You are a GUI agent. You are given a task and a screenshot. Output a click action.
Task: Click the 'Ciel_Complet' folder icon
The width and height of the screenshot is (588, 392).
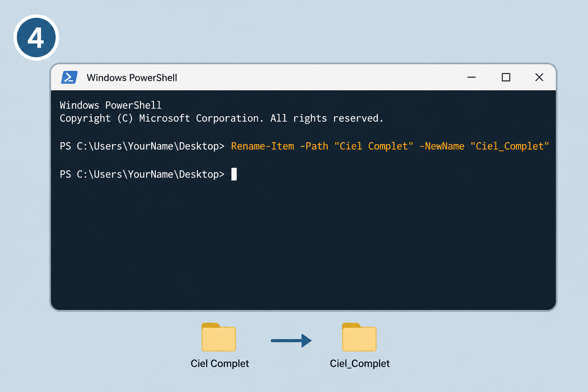coord(359,337)
